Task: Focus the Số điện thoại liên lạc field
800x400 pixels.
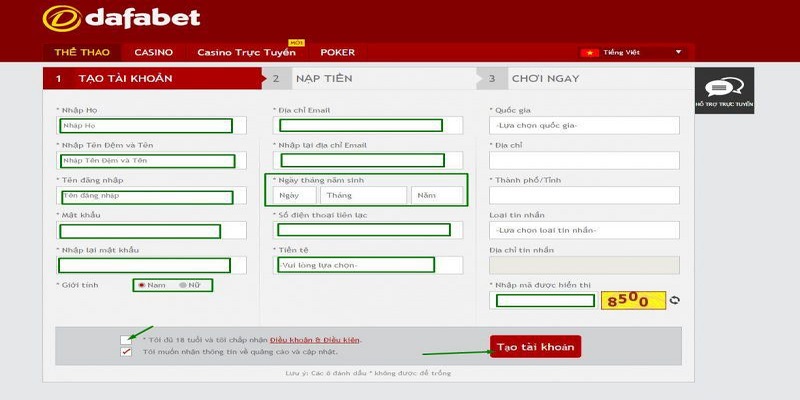Action: pos(368,230)
